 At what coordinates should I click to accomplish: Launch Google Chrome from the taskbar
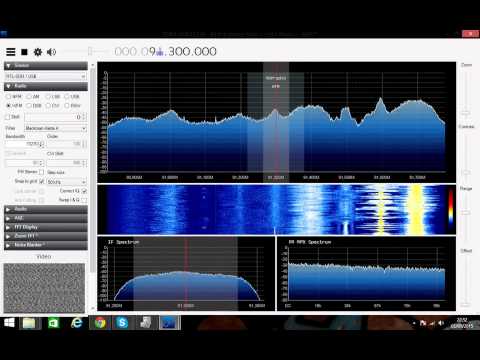100,323
